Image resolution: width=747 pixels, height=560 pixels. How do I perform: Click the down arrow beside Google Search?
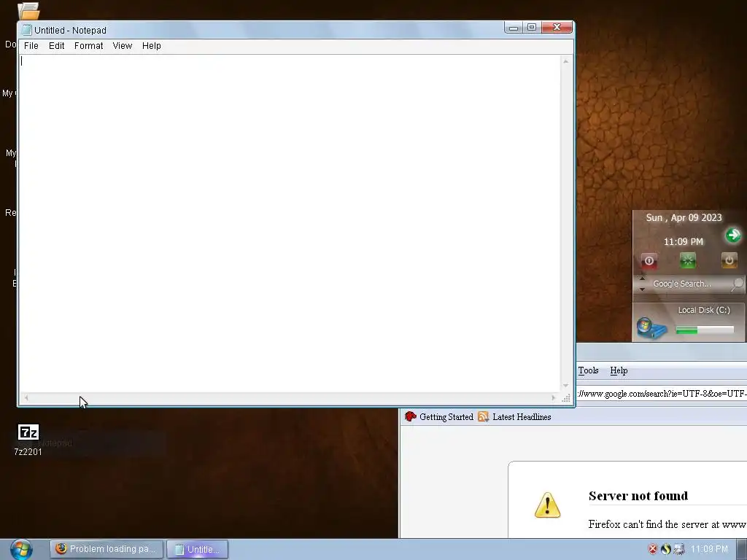(x=642, y=289)
